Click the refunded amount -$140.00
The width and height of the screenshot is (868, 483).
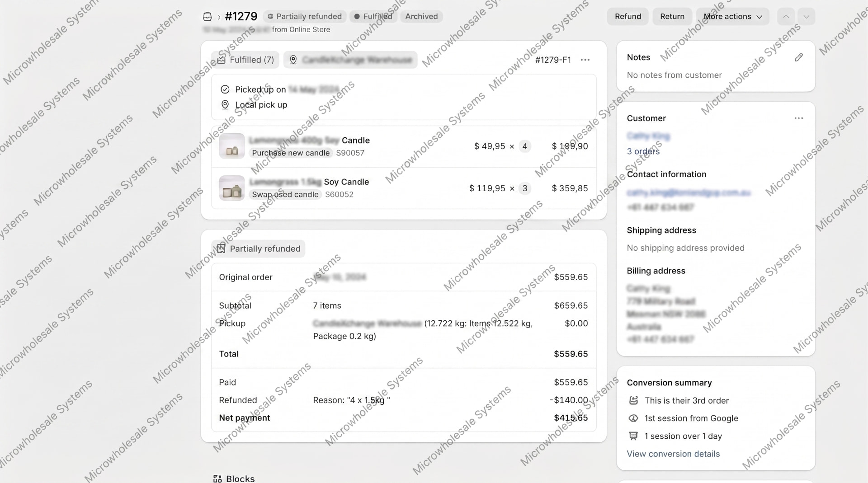[x=569, y=400]
